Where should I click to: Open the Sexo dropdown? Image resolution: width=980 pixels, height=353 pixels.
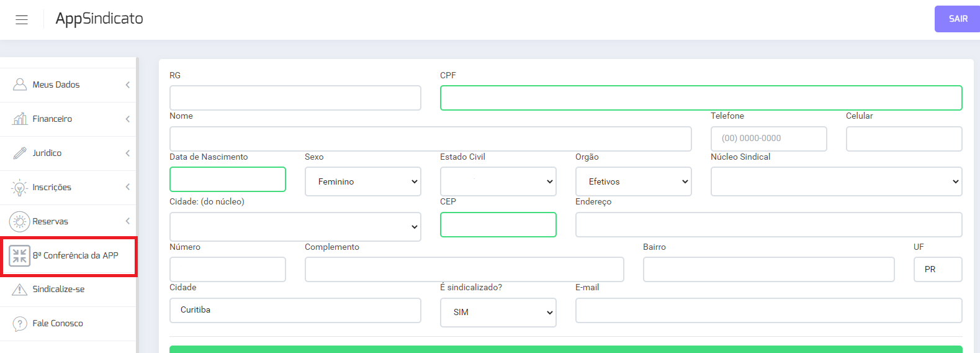pos(362,181)
